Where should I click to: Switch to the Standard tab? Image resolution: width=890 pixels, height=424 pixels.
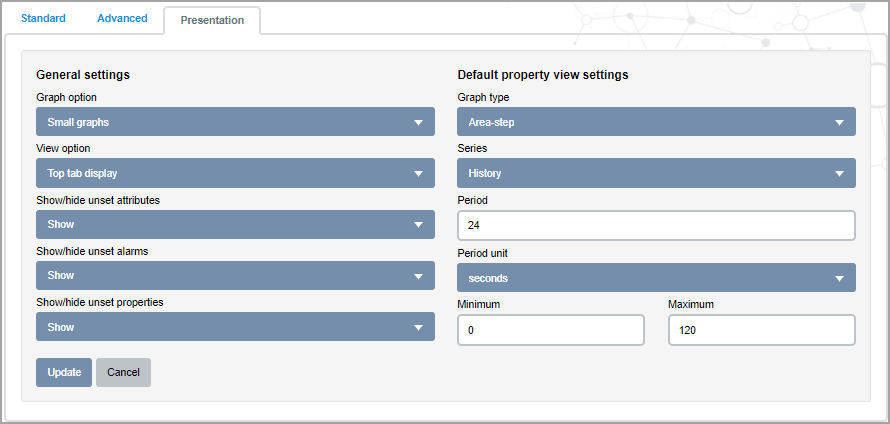point(43,18)
